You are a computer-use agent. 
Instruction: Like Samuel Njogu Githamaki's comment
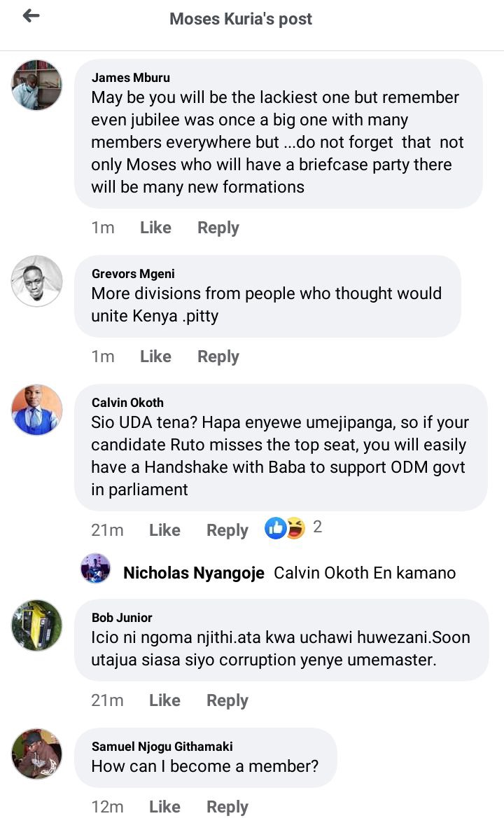coord(164,807)
